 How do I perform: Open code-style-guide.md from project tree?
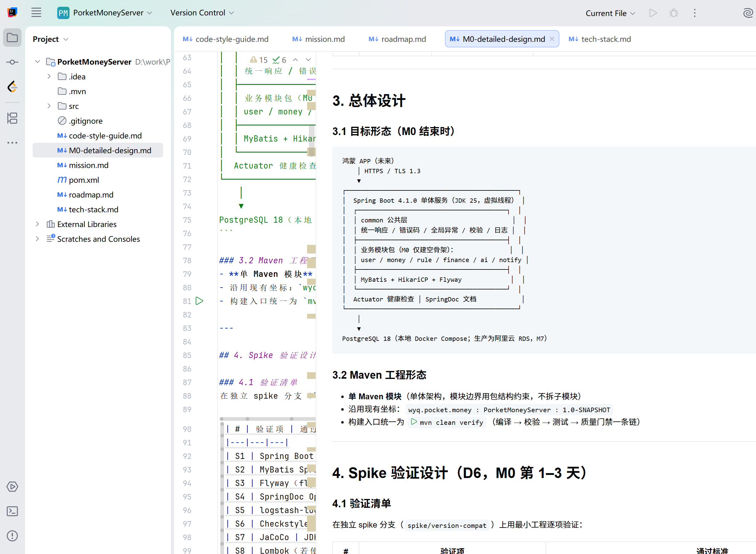point(99,135)
